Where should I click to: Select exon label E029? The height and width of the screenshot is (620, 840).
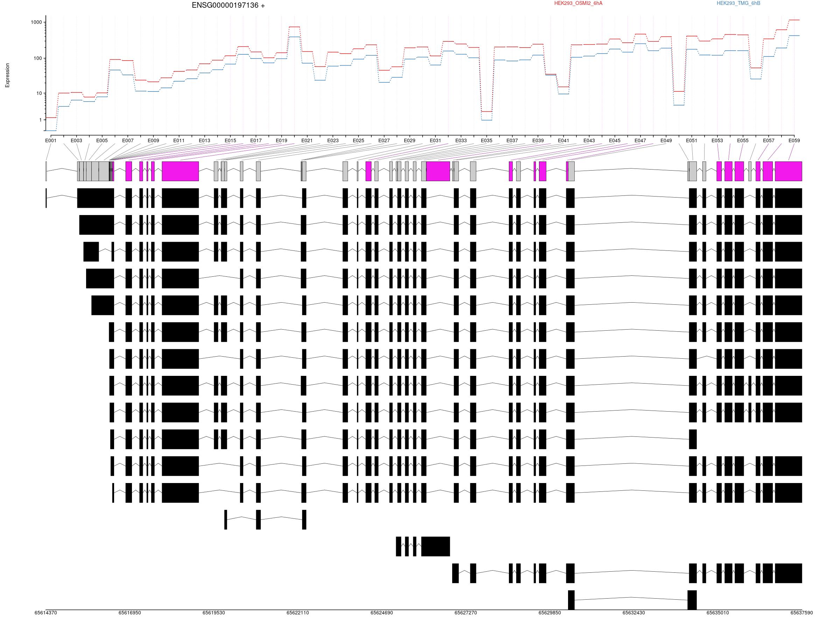pyautogui.click(x=409, y=141)
